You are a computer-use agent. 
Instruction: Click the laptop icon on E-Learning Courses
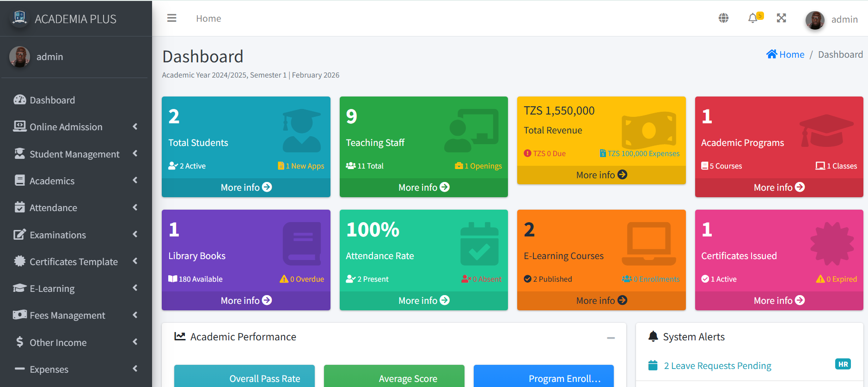649,244
